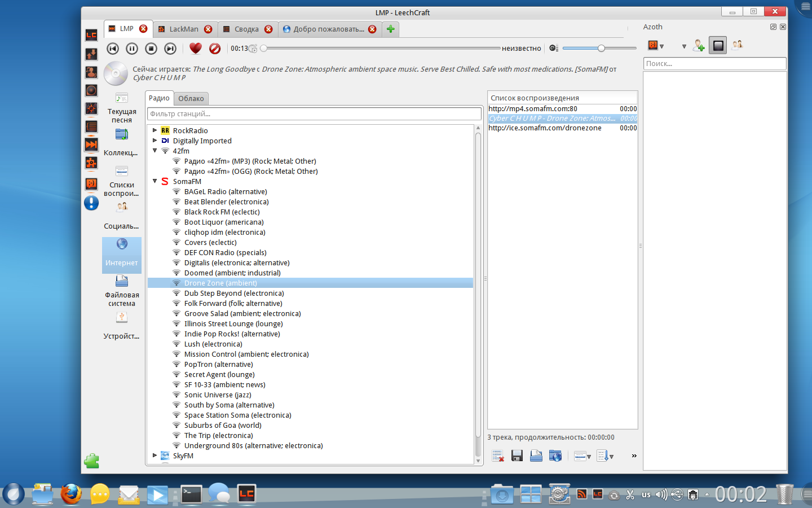
Task: Click the us keyboard layout indicator
Action: [646, 495]
